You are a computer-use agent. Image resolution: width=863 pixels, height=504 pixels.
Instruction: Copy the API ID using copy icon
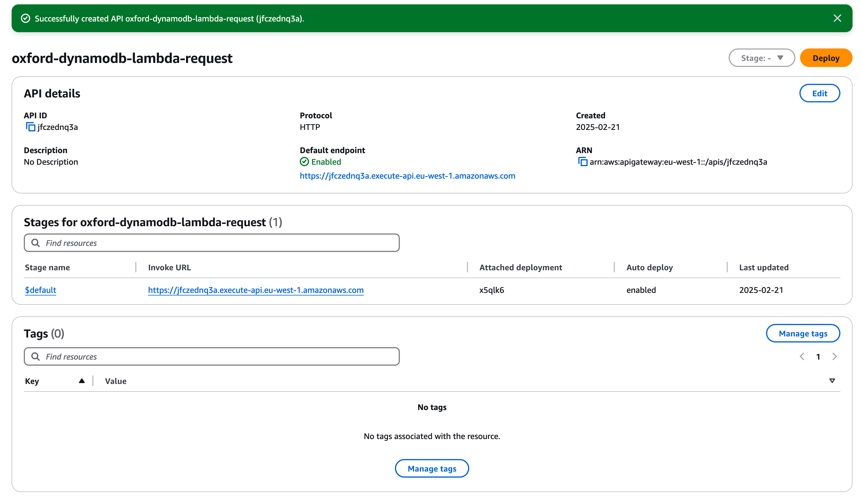(x=30, y=127)
